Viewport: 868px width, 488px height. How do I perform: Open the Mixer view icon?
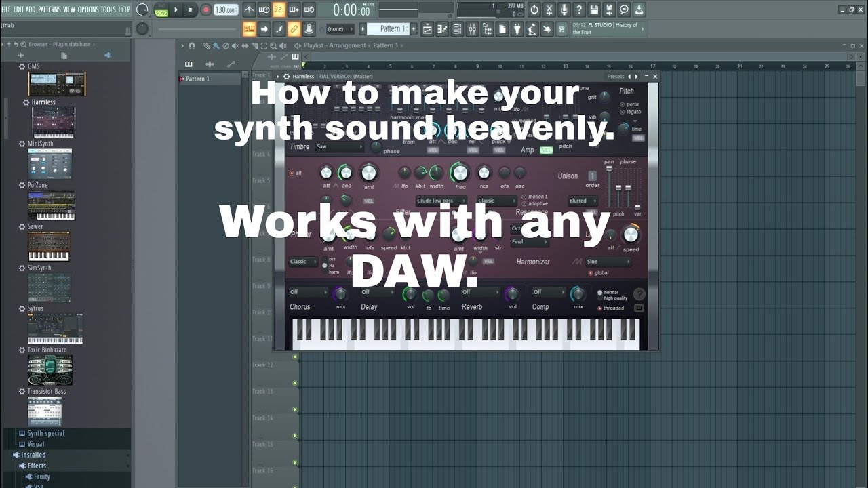click(x=471, y=28)
